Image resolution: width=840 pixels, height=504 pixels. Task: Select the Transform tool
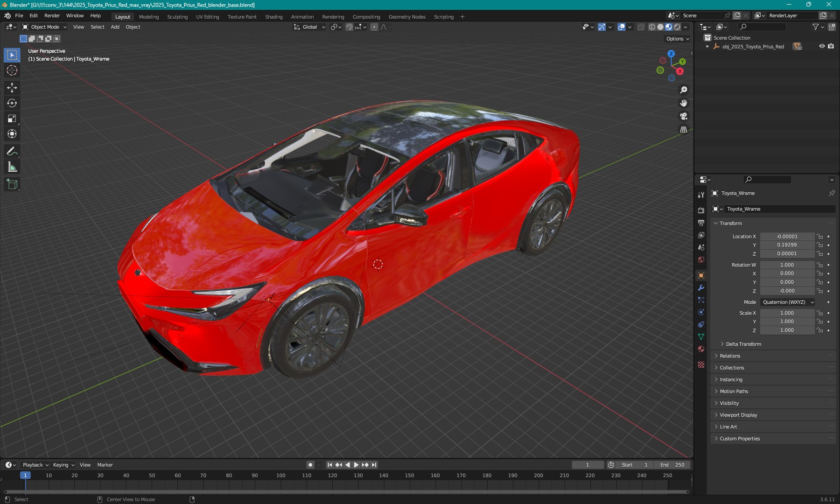click(12, 134)
